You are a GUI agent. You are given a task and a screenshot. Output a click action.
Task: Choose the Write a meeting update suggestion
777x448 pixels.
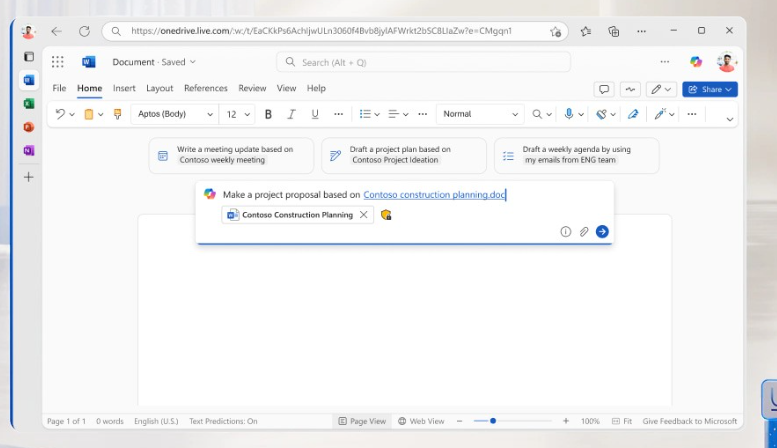coord(231,155)
